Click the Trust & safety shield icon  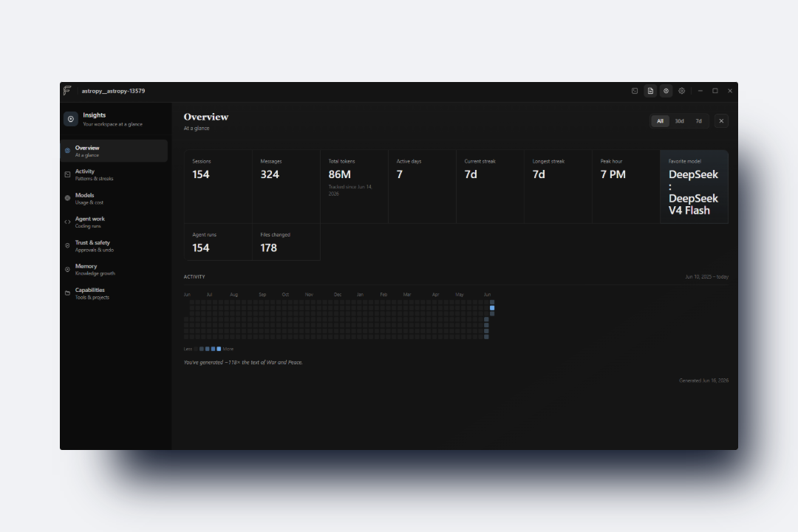67,245
